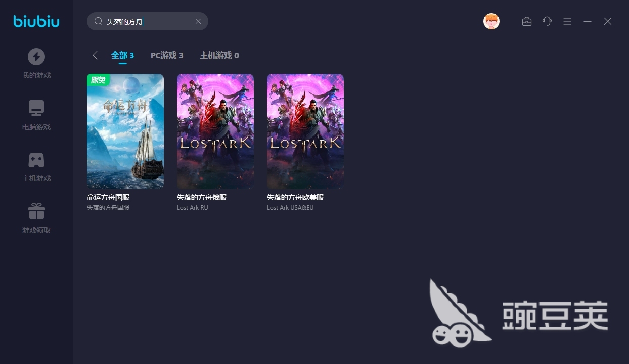The height and width of the screenshot is (364, 629).
Task: Click the 电脑游戏 sidebar label
Action: (x=36, y=127)
